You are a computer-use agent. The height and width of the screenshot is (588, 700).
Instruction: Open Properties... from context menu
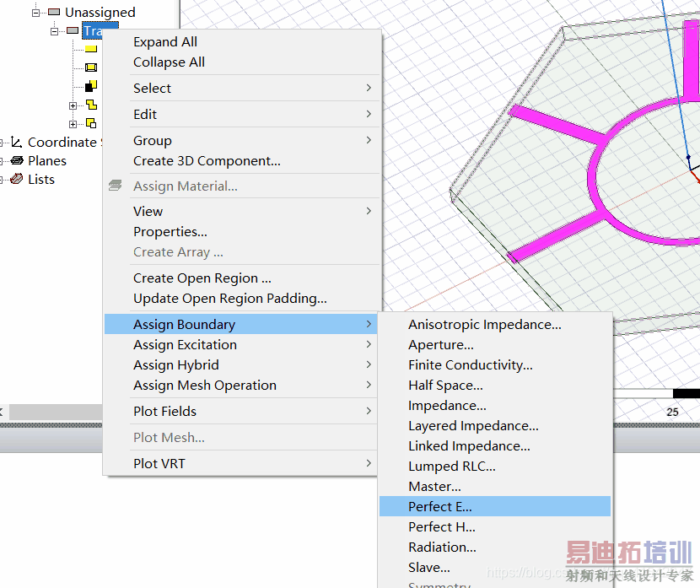241,232
